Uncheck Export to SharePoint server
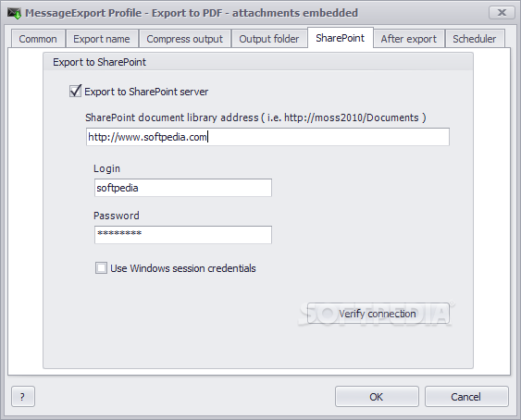Screen dimensions: 521x420 click(x=76, y=91)
